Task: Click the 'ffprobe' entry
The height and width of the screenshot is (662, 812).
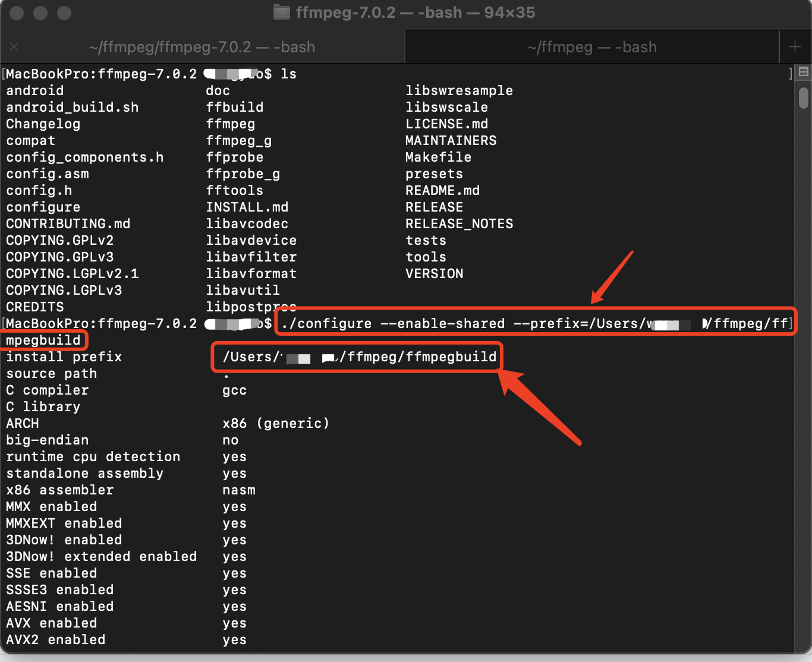Action: click(x=235, y=157)
